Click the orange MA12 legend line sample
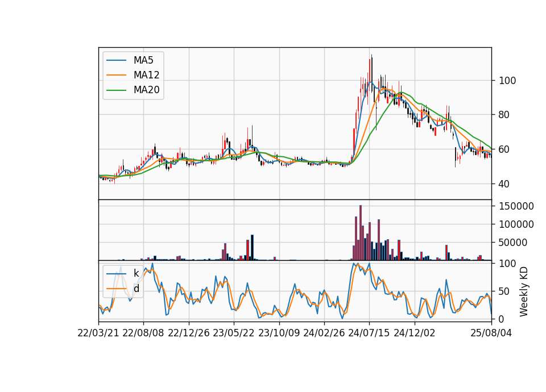The height and width of the screenshot is (392, 546). [x=116, y=75]
